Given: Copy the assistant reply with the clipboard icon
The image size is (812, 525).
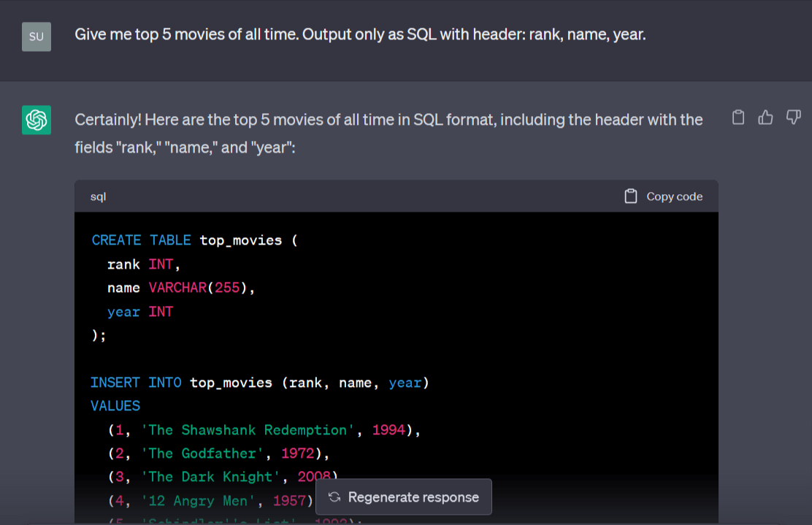Looking at the screenshot, I should click(x=738, y=118).
